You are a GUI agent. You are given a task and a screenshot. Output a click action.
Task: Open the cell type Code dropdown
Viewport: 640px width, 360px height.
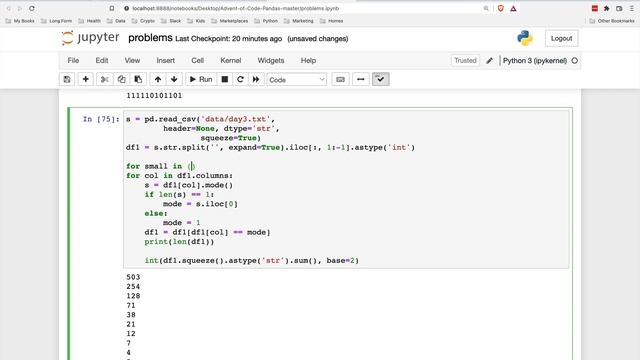(297, 80)
